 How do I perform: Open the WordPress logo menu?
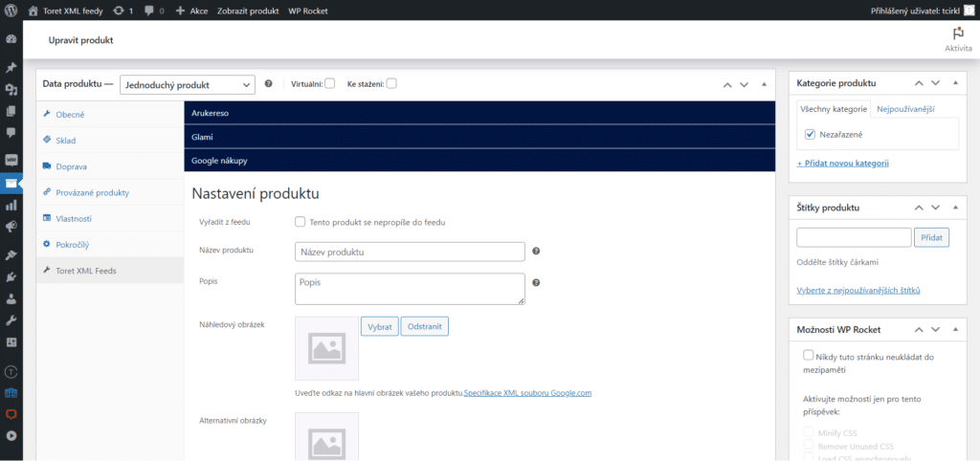(11, 11)
